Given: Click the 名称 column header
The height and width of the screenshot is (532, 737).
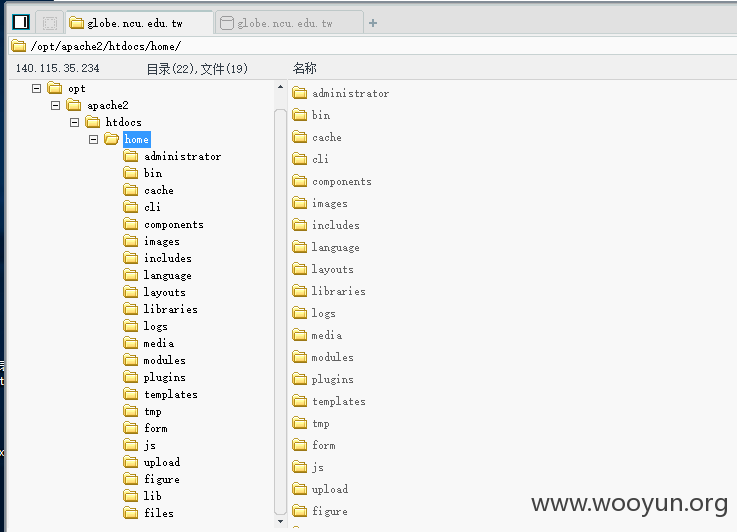Looking at the screenshot, I should coord(305,69).
